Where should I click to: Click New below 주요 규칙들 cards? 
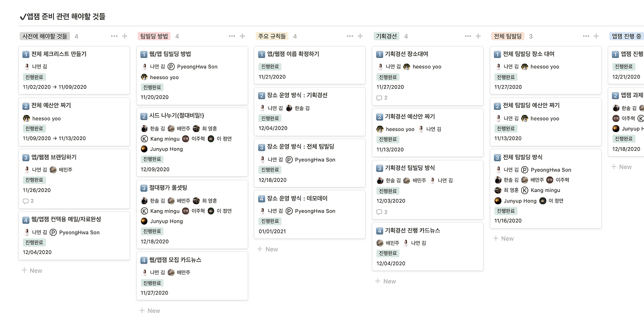pos(268,249)
